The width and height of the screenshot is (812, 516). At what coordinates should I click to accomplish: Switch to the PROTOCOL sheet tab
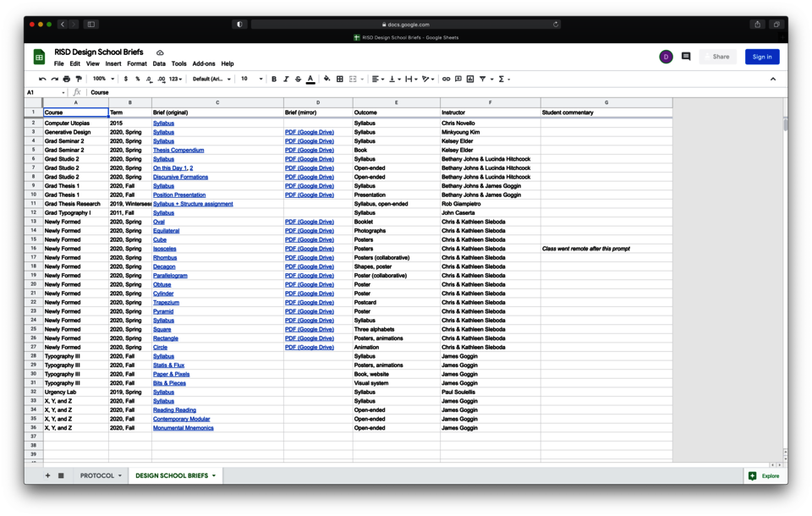pos(96,475)
